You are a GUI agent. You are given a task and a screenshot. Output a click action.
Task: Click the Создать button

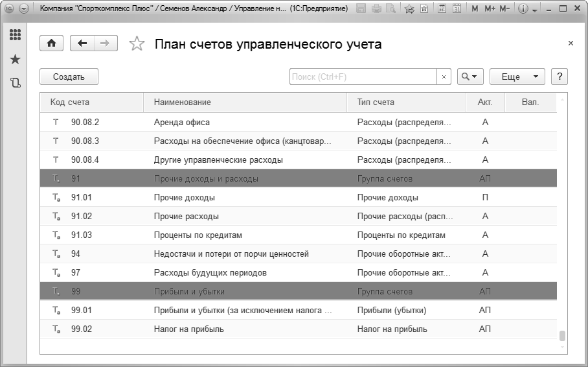pos(69,77)
